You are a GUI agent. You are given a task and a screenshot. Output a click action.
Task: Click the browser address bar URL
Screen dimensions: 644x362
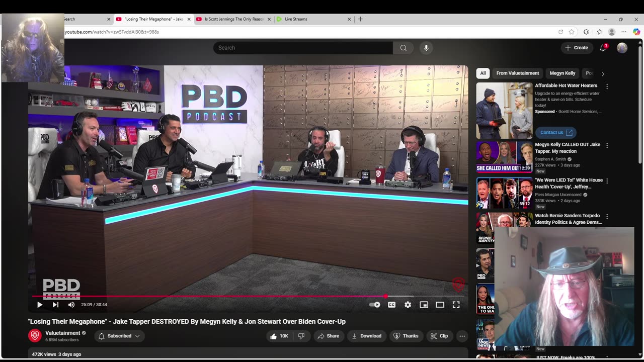pyautogui.click(x=112, y=32)
